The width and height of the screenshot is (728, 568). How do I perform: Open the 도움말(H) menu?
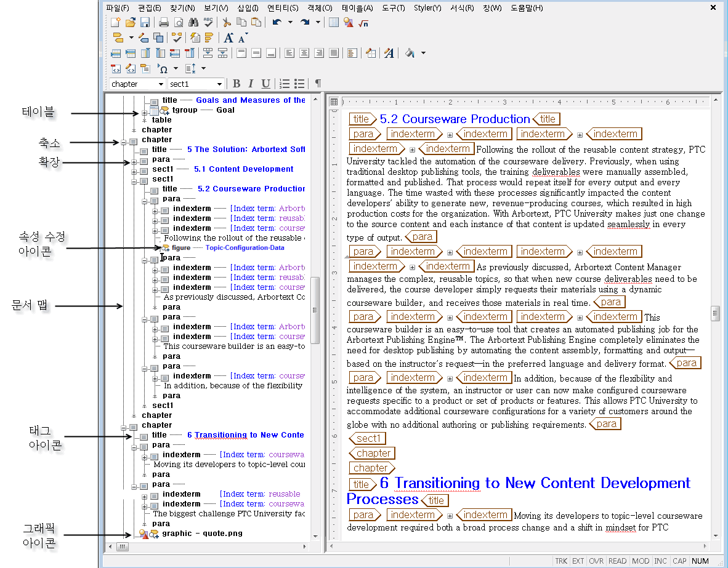pos(527,8)
